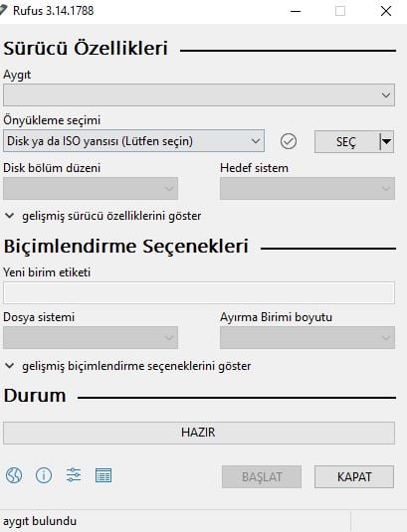Viewport: 407px width, 532px height.
Task: Click the Rufus title bar app icon
Action: tap(3, 11)
